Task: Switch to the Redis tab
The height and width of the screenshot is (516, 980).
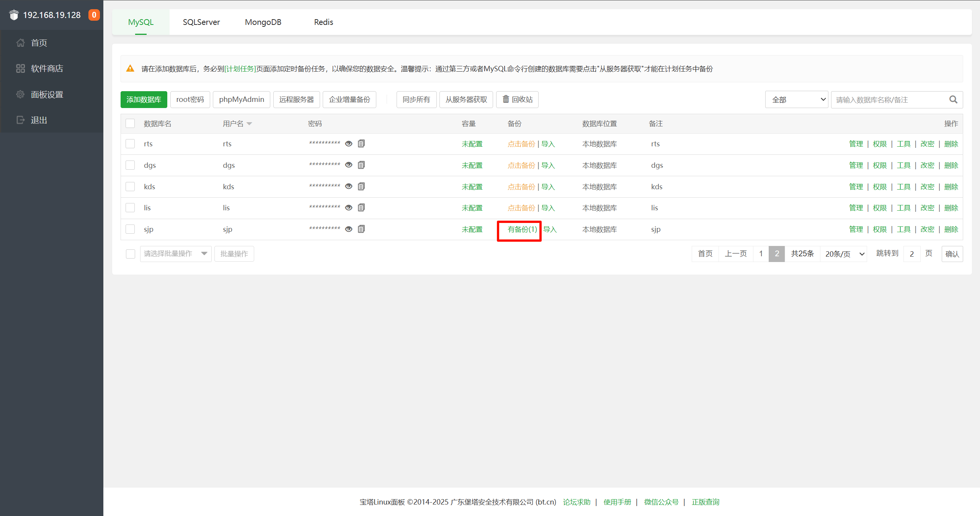Action: (323, 22)
